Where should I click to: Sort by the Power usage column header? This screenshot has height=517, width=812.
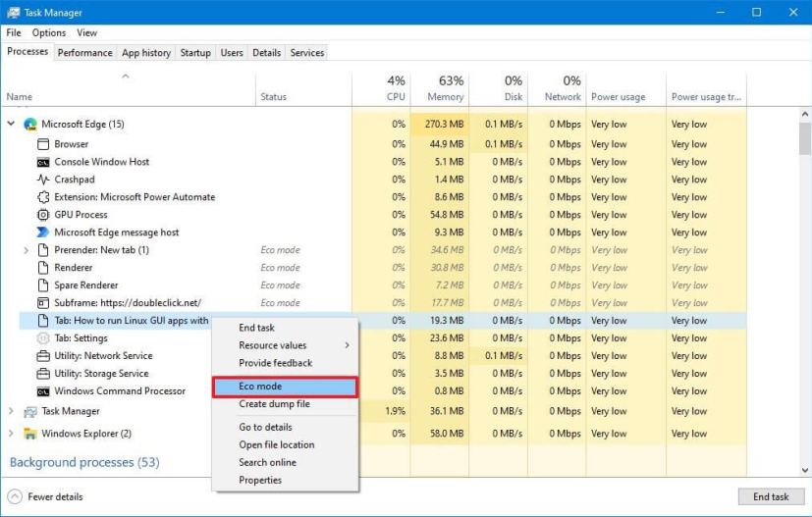click(x=626, y=89)
